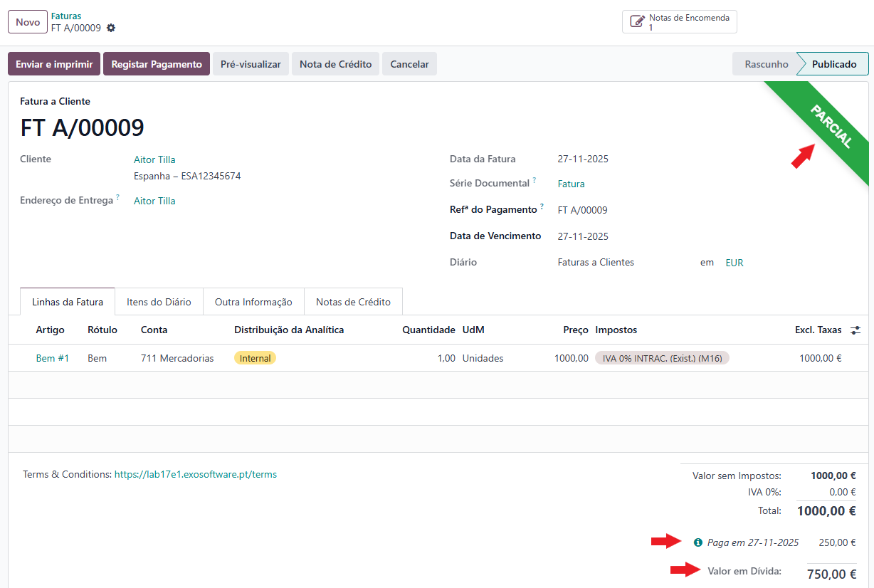The width and height of the screenshot is (874, 588).
Task: Click the Preço column header
Action: [x=576, y=330]
